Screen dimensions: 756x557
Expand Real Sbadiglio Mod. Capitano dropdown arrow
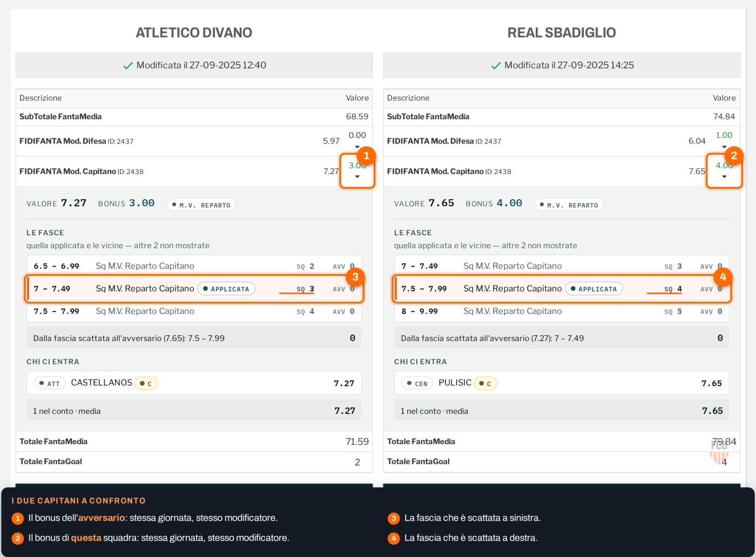coord(724,177)
